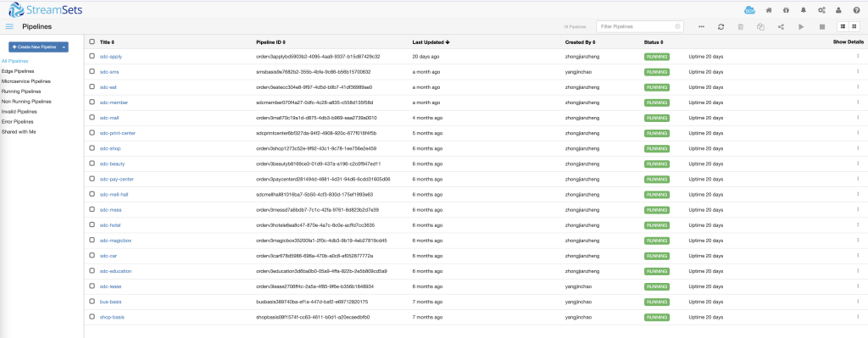The height and width of the screenshot is (338, 868).
Task: Open the more actions ellipsis in toolbar
Action: click(701, 26)
